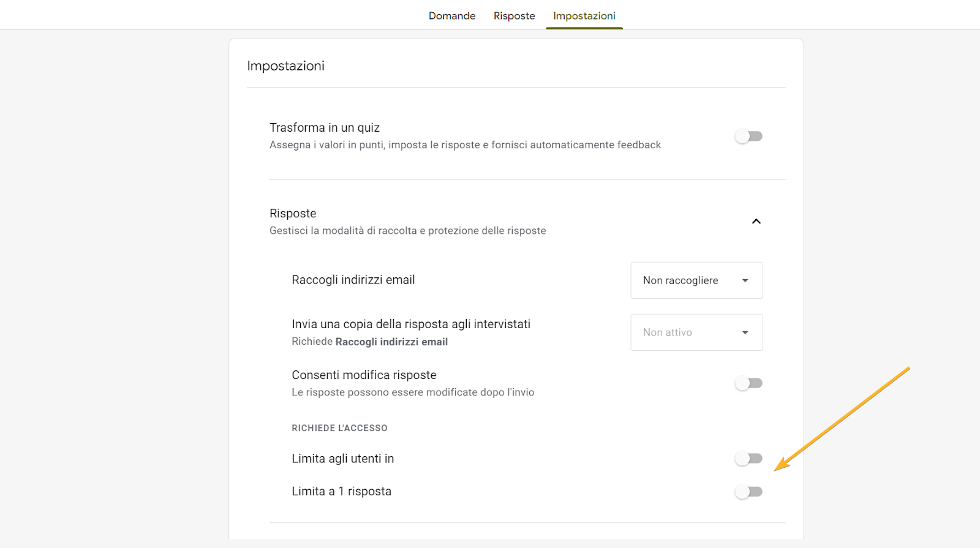Enable Limita agli utenti in toggle
This screenshot has height=548, width=980.
(748, 459)
